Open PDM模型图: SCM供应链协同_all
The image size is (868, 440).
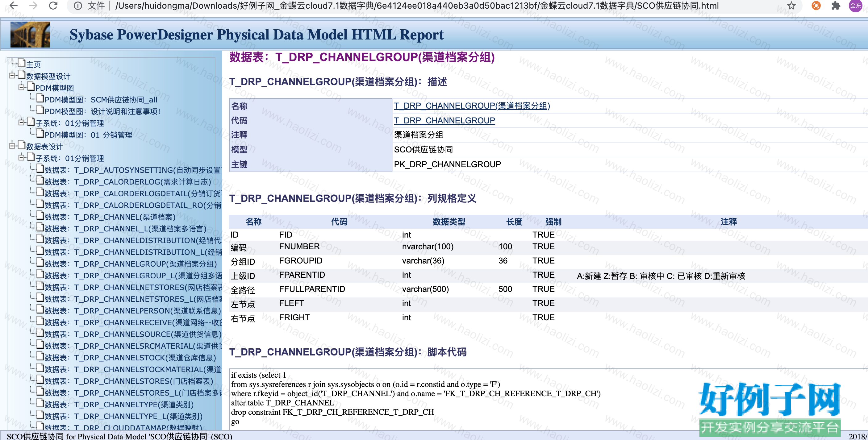[x=101, y=100]
